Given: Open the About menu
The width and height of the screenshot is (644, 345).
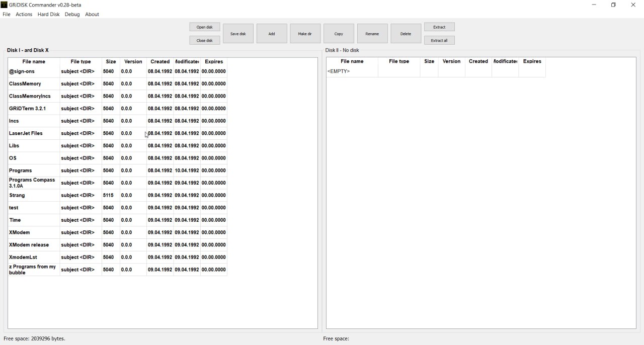Looking at the screenshot, I should pyautogui.click(x=92, y=15).
